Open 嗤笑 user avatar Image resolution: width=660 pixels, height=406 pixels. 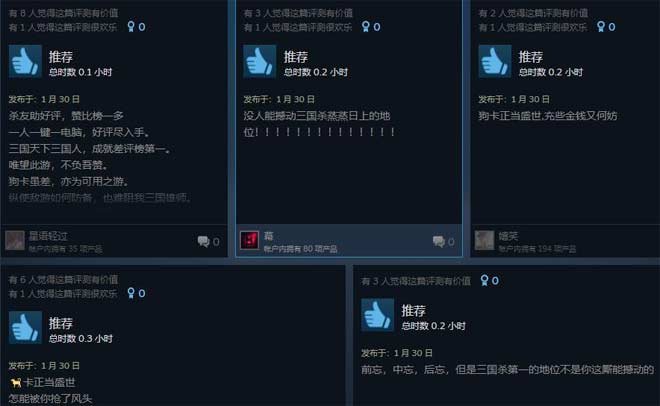pyautogui.click(x=484, y=241)
